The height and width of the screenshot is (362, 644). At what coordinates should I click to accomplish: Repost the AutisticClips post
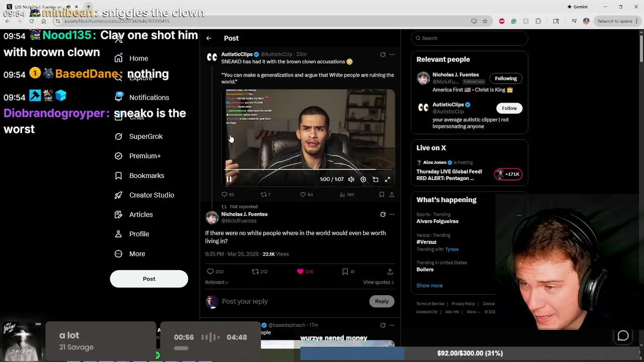(x=265, y=195)
